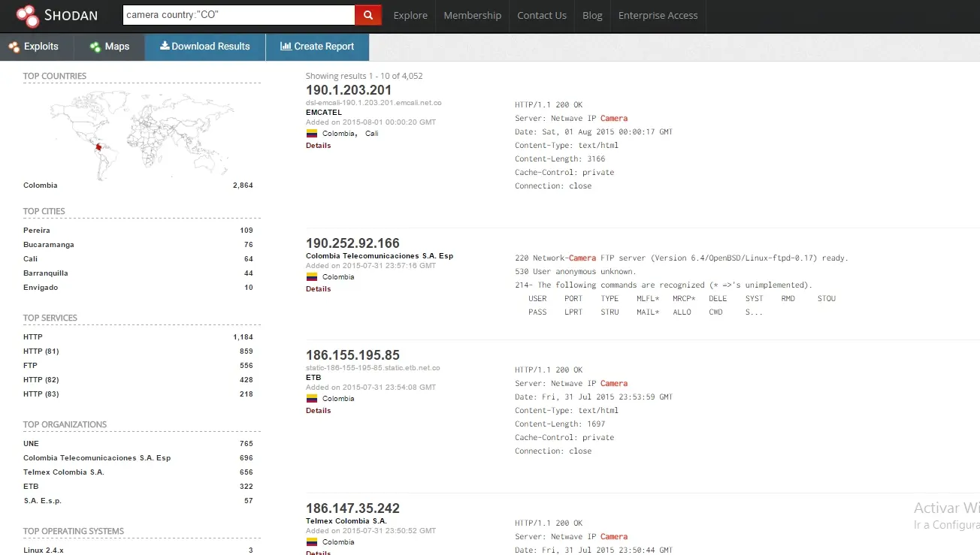980x555 pixels.
Task: Click the Colombia flag under 186.147.35.242
Action: [312, 541]
